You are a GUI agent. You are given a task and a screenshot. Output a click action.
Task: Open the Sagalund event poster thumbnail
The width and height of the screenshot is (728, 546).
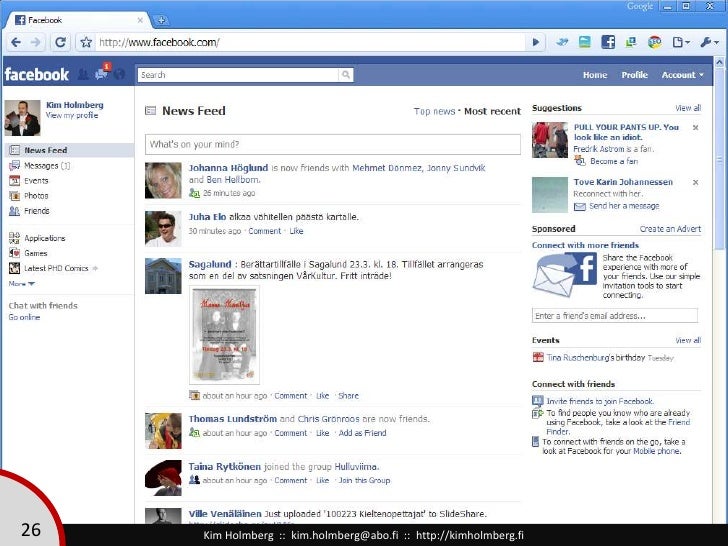pyautogui.click(x=224, y=335)
